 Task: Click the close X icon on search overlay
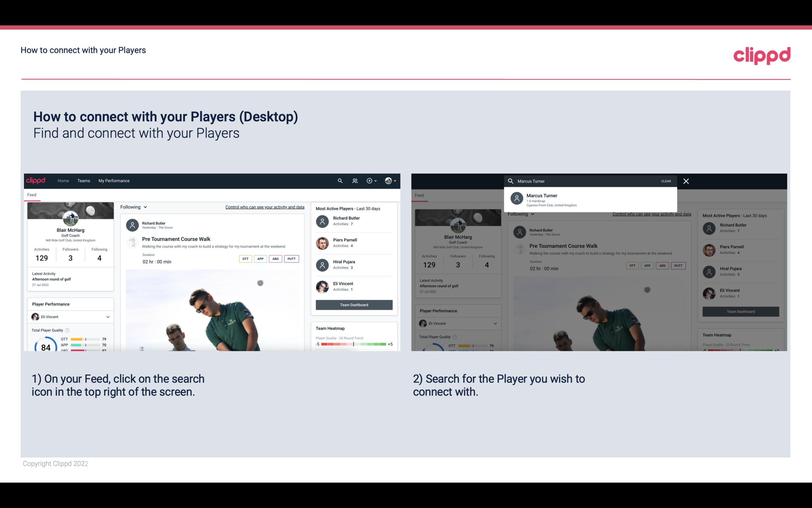tap(686, 181)
